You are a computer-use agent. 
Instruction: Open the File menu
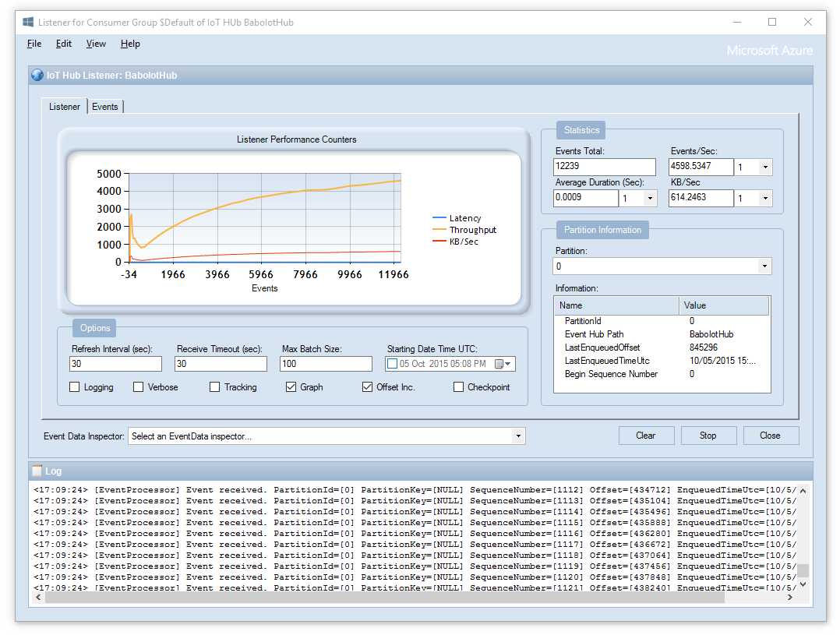coord(34,44)
